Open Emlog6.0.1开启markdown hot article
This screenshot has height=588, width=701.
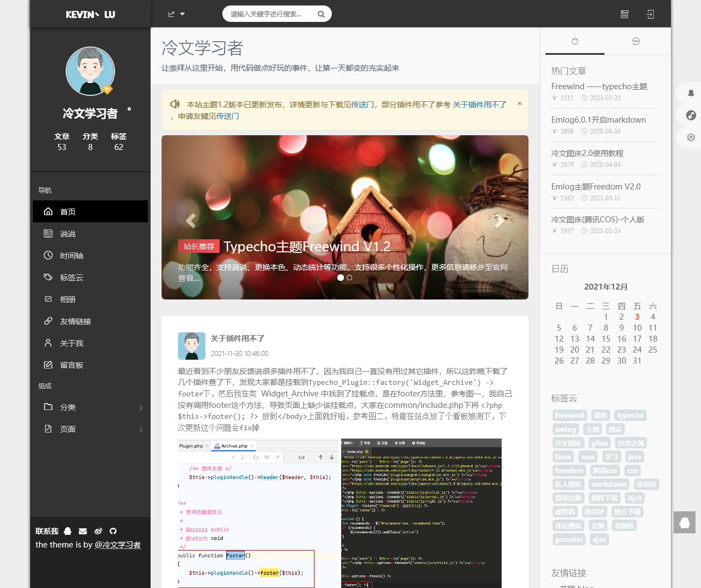(x=598, y=120)
